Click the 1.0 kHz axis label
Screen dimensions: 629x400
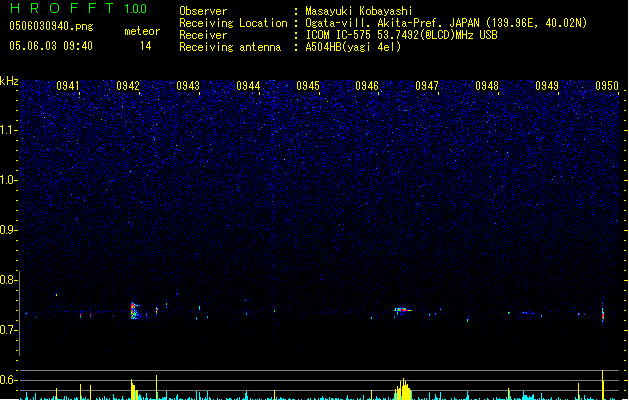pos(8,180)
